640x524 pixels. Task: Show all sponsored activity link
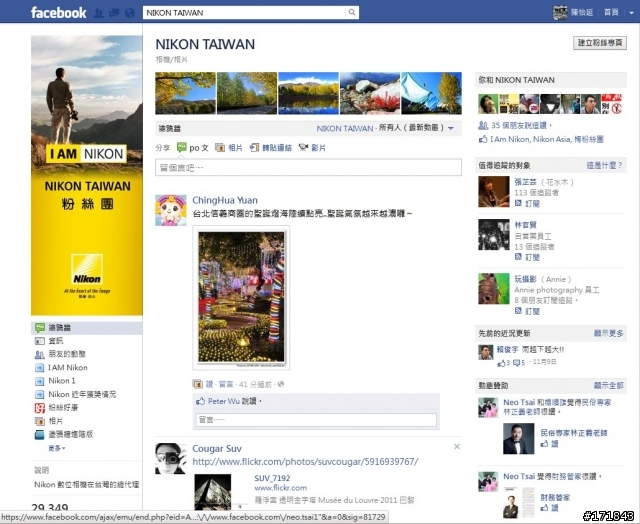pos(609,386)
